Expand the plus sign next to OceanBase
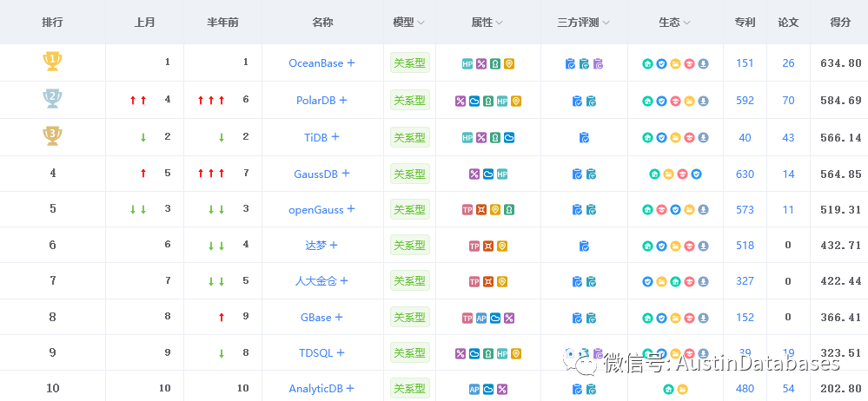 point(350,63)
